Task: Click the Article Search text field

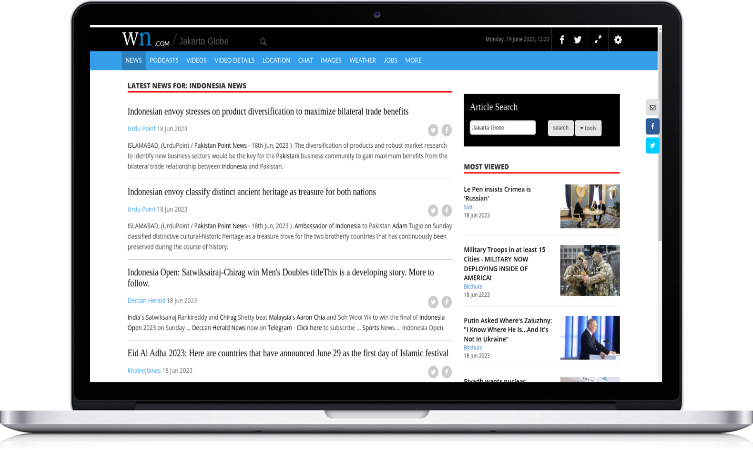Action: [502, 128]
